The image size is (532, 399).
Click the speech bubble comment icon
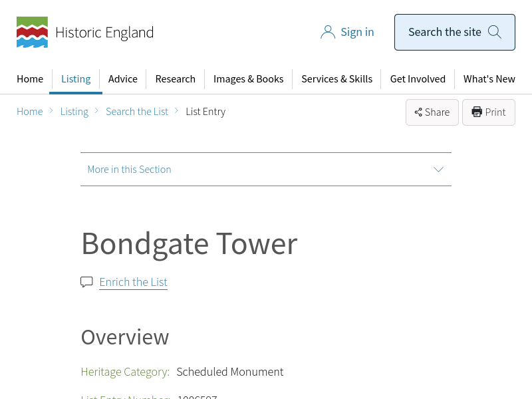[x=86, y=282]
